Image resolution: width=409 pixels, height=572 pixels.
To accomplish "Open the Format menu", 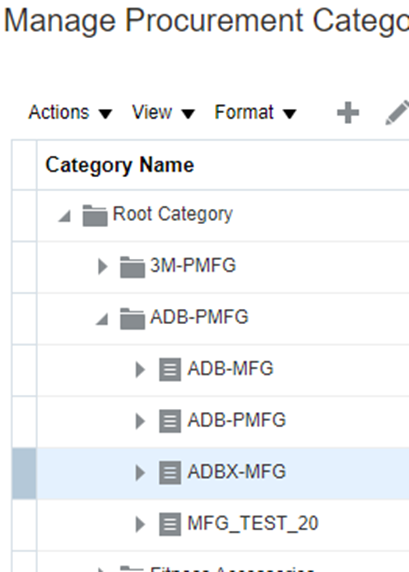I will (x=255, y=112).
